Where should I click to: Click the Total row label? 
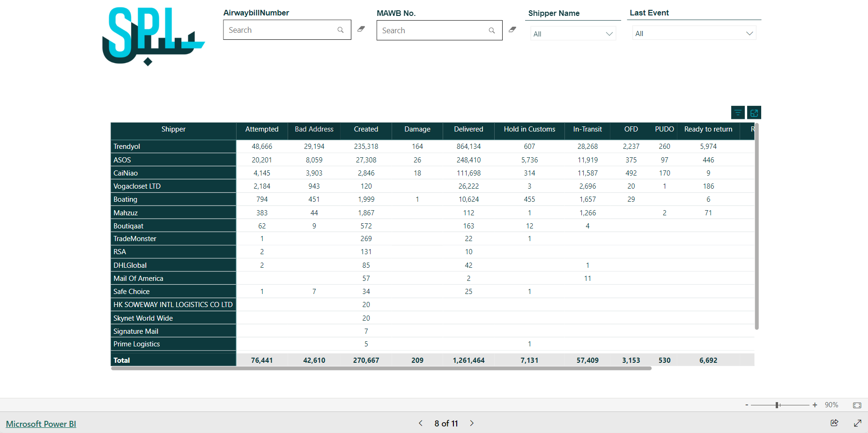click(x=122, y=360)
